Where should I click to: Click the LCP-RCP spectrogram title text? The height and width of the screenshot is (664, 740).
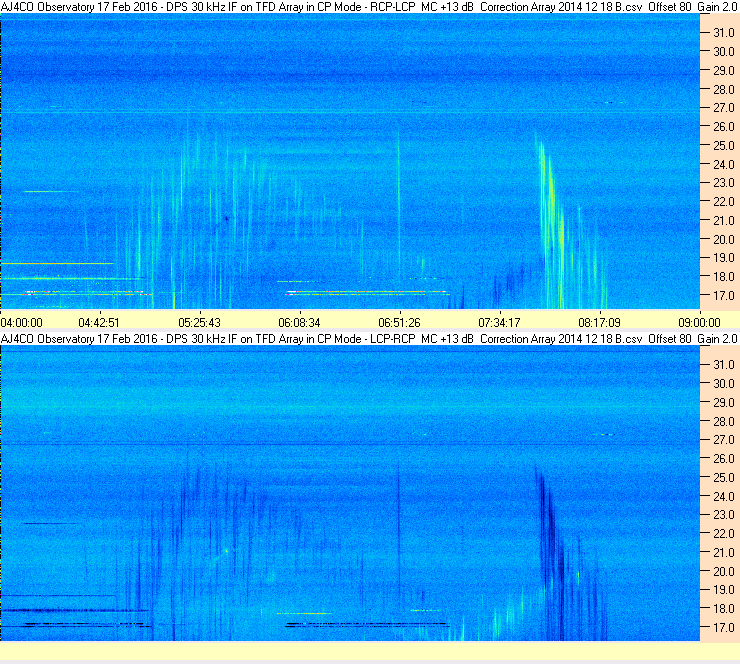(x=369, y=339)
